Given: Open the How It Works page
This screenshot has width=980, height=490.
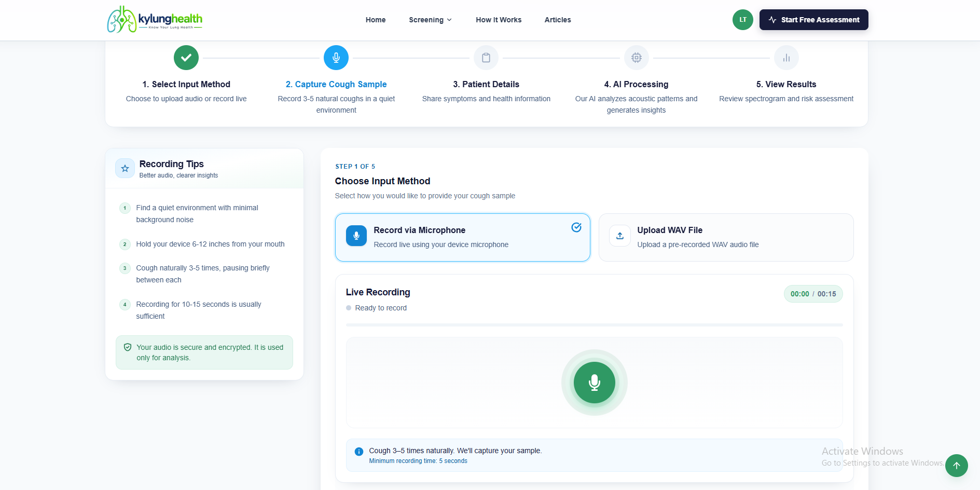Looking at the screenshot, I should coord(499,20).
